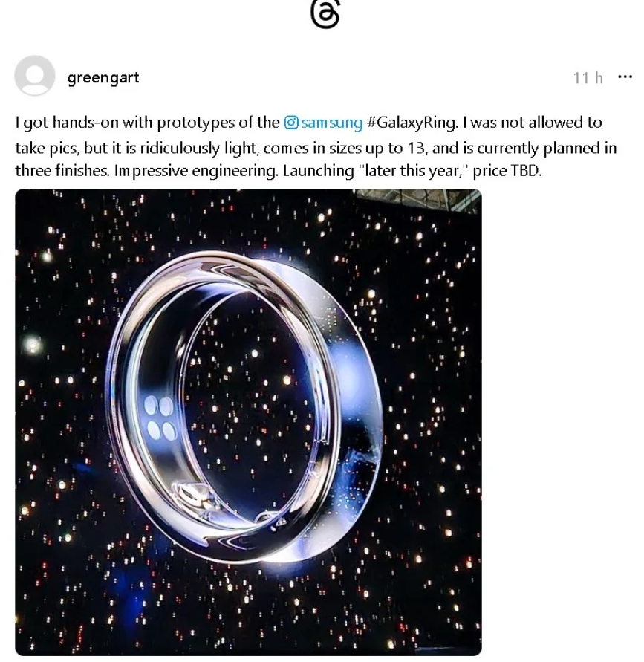Click the post text starting 'I got hands-on'
The width and height of the screenshot is (644, 662).
tap(316, 146)
